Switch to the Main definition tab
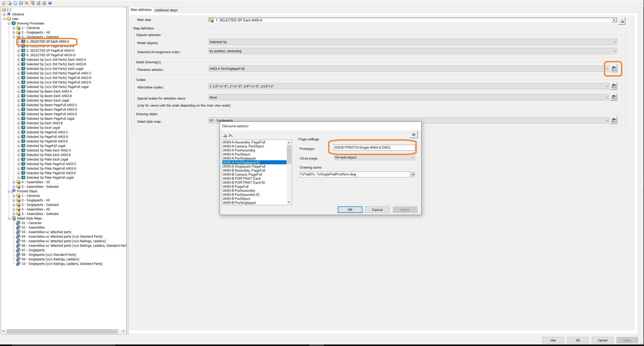 tap(141, 10)
